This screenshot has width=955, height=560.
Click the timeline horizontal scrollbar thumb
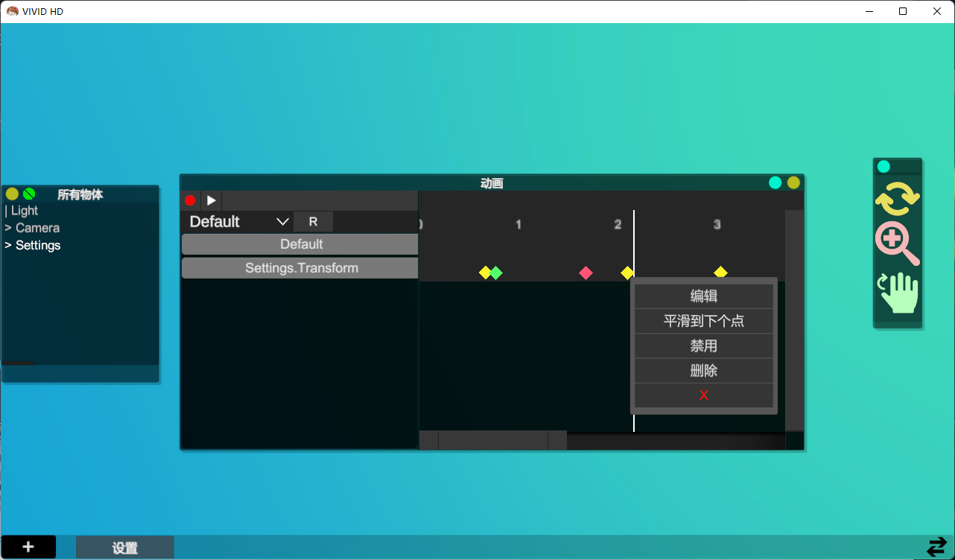pos(493,440)
